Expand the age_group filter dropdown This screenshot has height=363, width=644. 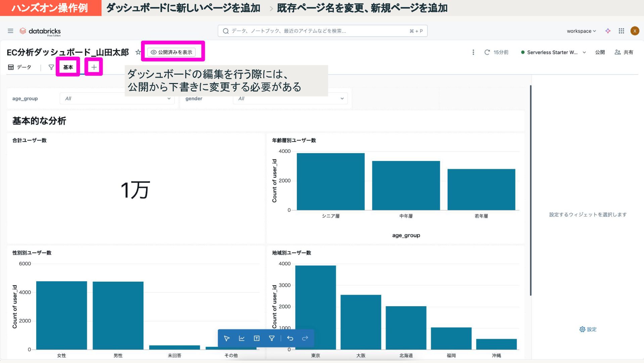click(x=117, y=98)
